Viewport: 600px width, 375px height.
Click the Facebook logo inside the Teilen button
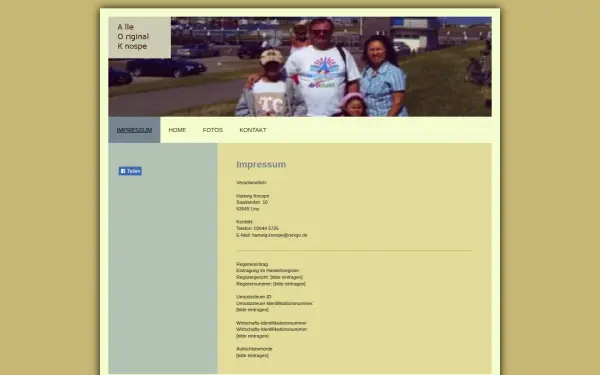point(123,171)
